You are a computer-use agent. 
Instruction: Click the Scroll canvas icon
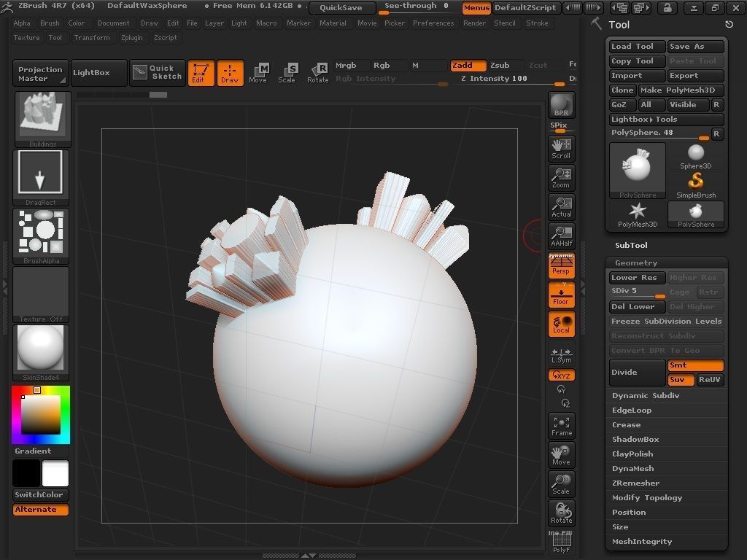point(561,149)
